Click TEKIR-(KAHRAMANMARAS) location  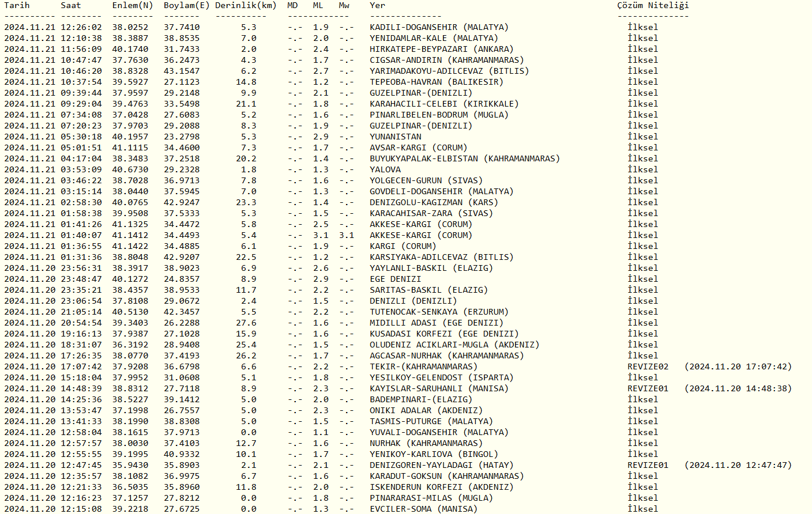point(423,366)
